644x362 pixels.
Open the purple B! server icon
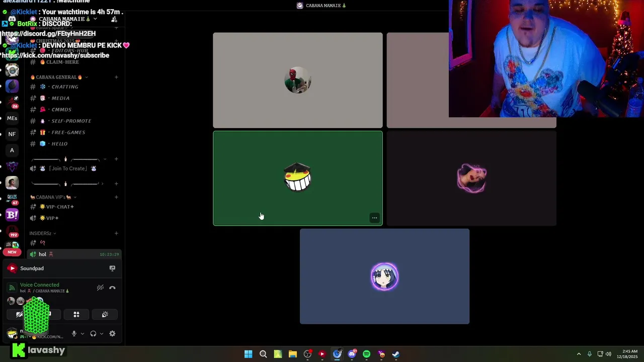(12, 215)
